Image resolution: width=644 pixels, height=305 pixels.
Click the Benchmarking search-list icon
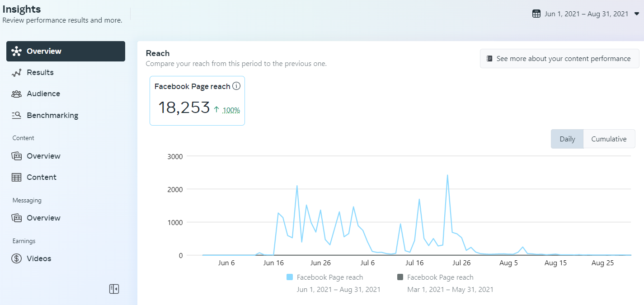[x=17, y=115]
